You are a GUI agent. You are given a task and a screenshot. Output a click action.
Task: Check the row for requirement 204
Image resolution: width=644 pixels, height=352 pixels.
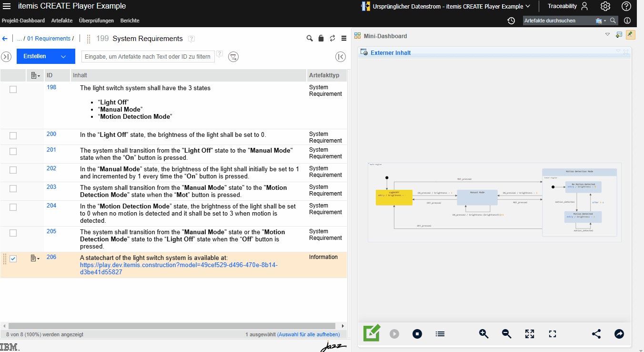tap(13, 207)
